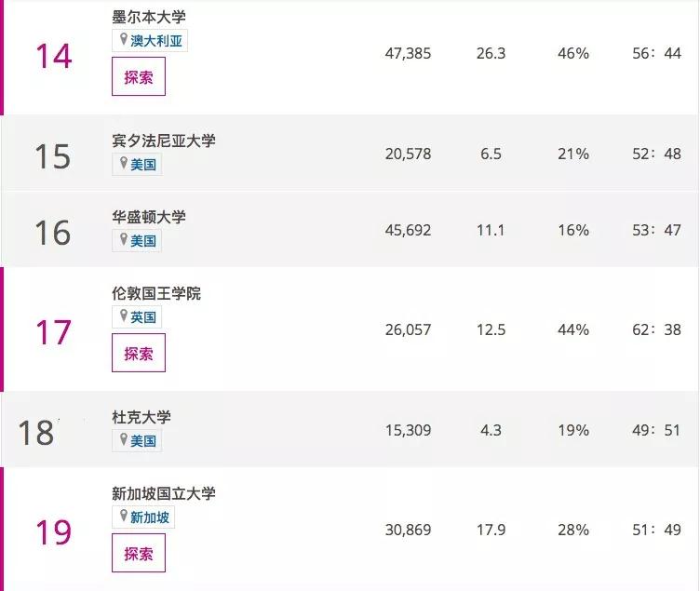The height and width of the screenshot is (591, 700).
Task: Click the pin icon in 华盛顿大学 row
Action: [x=123, y=240]
